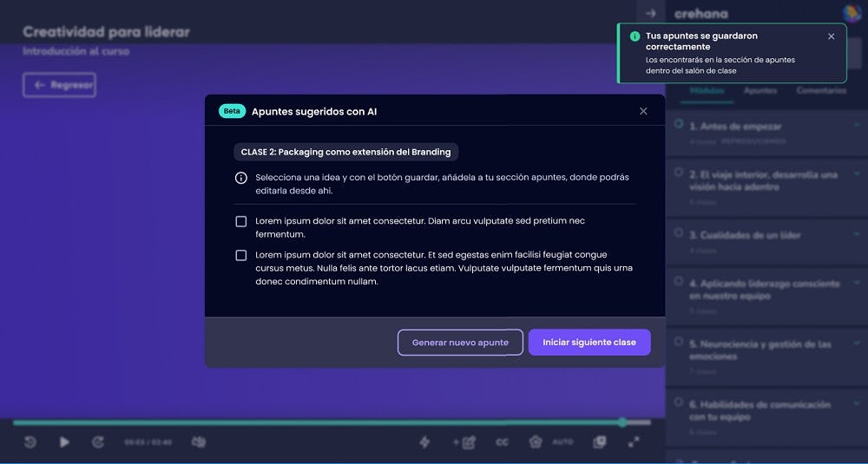
Task: Click the video elapsed time display
Action: click(x=148, y=442)
